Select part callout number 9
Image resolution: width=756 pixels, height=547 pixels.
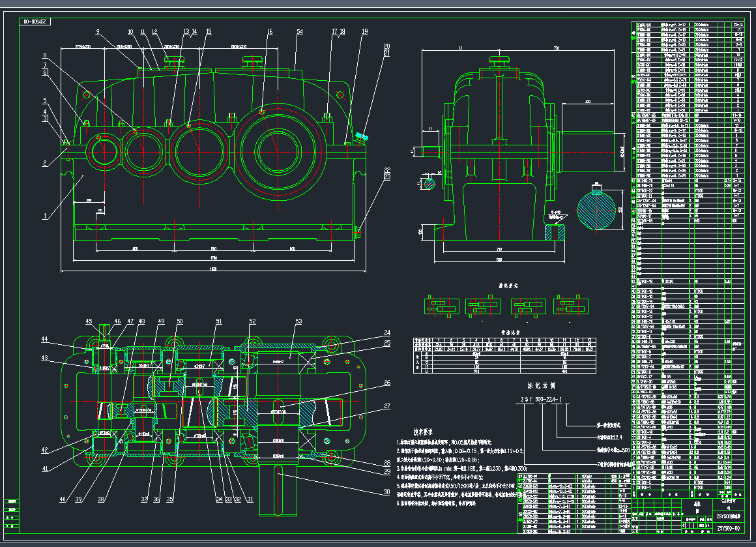tap(97, 31)
